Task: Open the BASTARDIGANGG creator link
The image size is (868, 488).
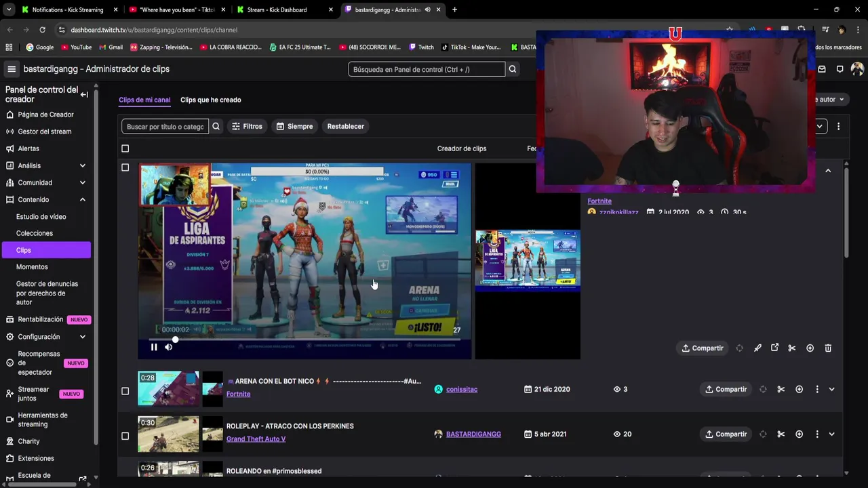Action: [473, 434]
